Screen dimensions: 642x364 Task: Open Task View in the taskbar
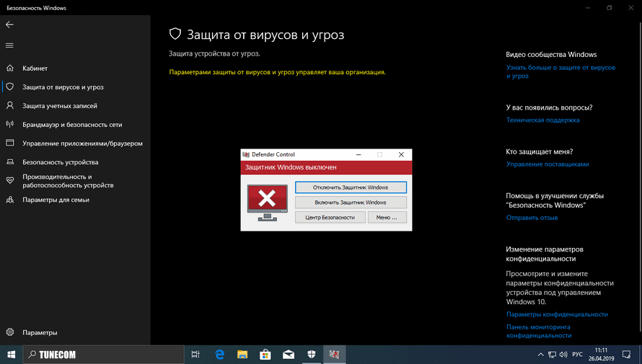[x=195, y=355]
